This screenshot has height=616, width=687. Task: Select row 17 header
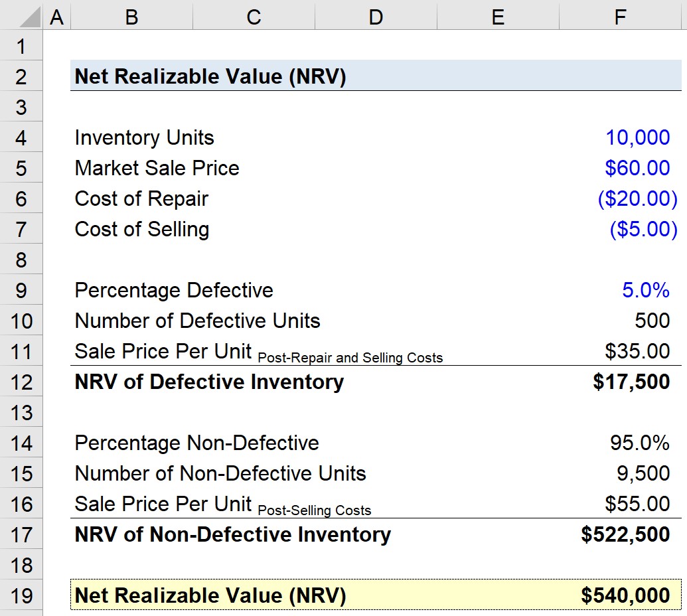pyautogui.click(x=21, y=534)
